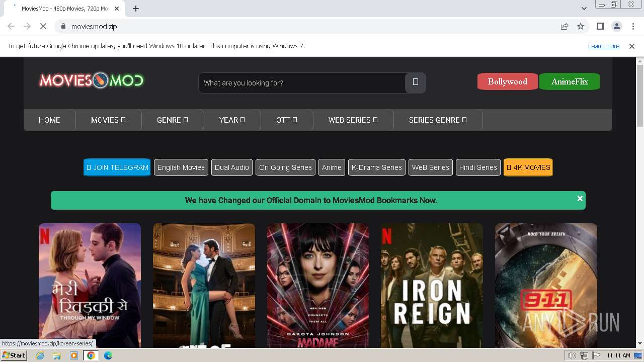Expand the GENRE menu

click(x=173, y=120)
